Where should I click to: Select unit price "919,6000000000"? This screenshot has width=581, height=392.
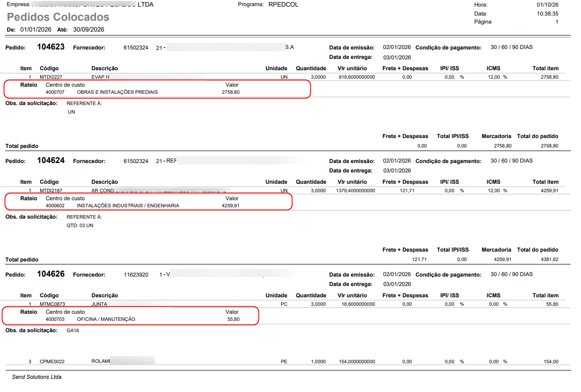pos(357,77)
